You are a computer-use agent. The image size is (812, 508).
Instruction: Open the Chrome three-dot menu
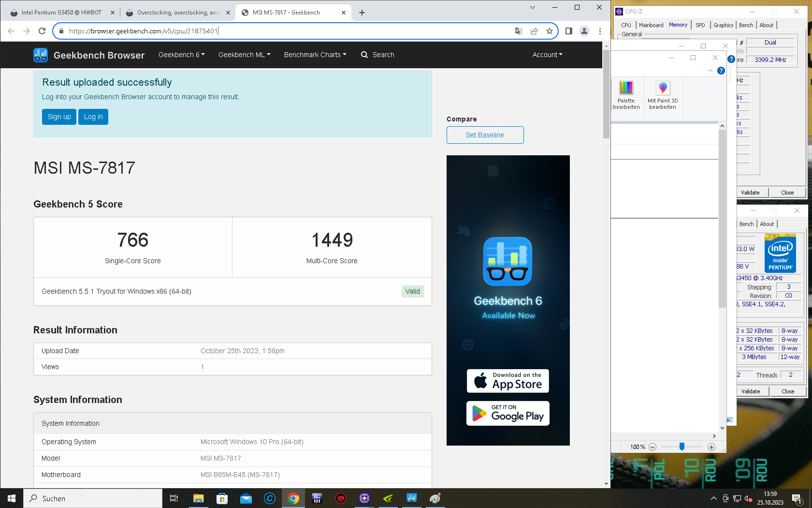pos(600,31)
